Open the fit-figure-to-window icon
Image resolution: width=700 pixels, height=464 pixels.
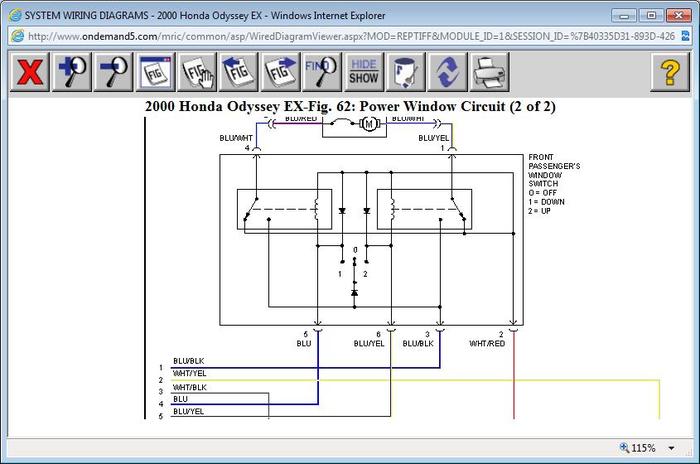pyautogui.click(x=155, y=71)
